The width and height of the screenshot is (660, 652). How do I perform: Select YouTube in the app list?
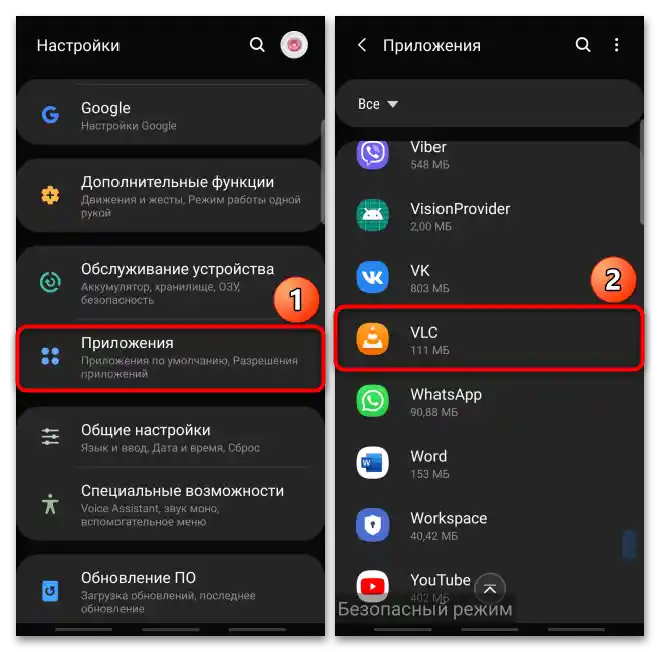tap(490, 587)
